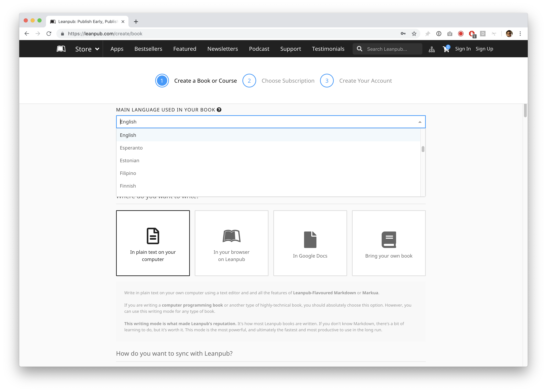Screen dimensions: 547x392
Task: Open Leanpub-Flavoured Markdown link
Action: (324, 293)
